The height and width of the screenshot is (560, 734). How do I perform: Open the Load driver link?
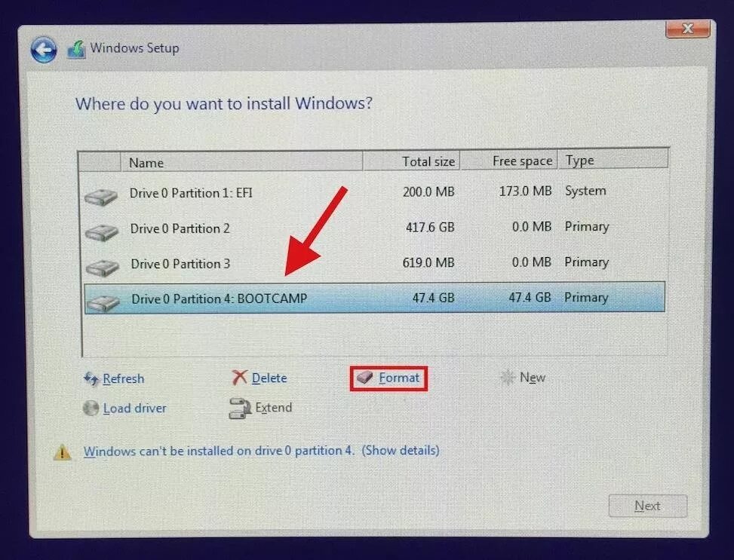(x=135, y=409)
